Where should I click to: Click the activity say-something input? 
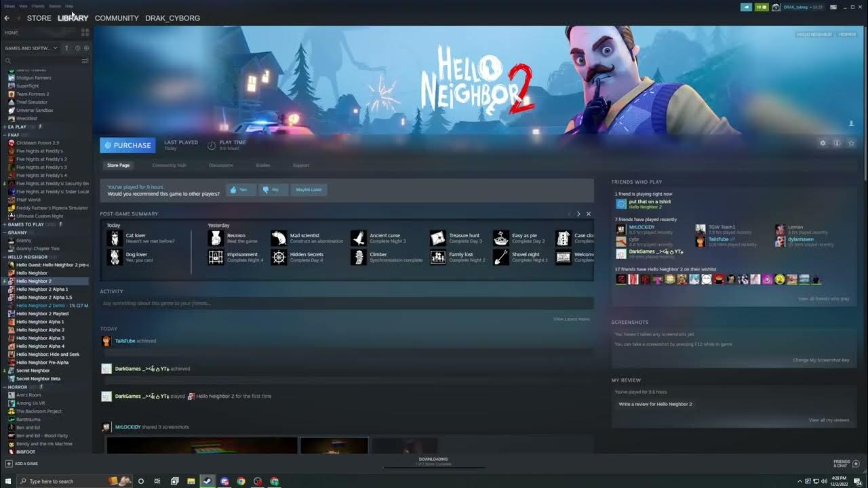(x=347, y=304)
